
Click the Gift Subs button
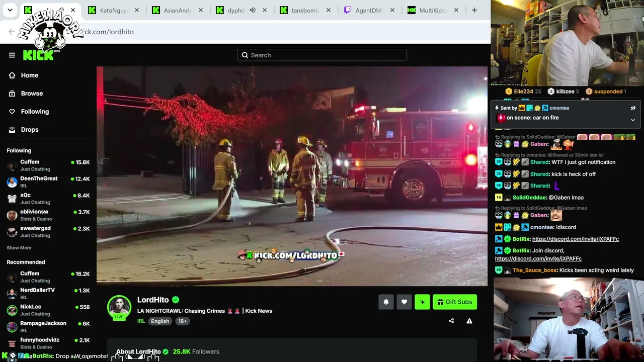pyautogui.click(x=455, y=302)
